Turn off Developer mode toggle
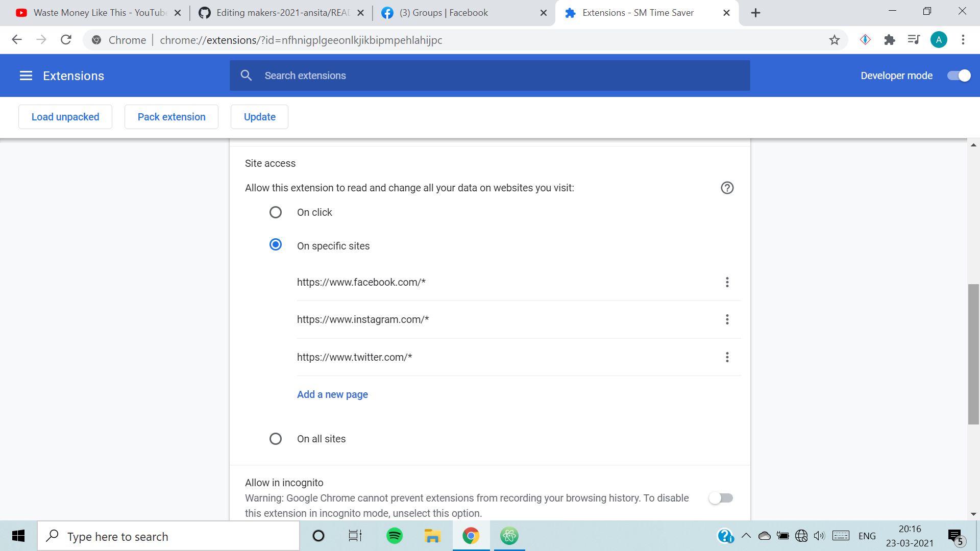 (x=959, y=76)
